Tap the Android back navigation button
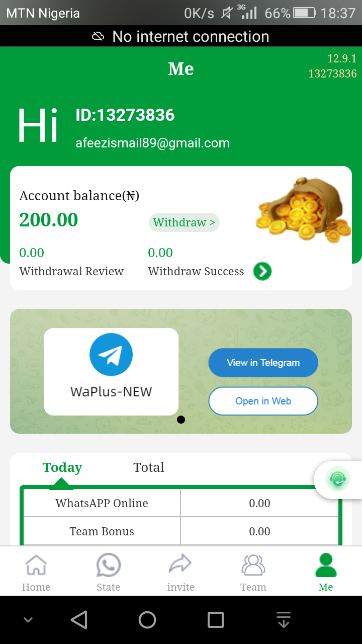362x644 pixels. point(79,620)
